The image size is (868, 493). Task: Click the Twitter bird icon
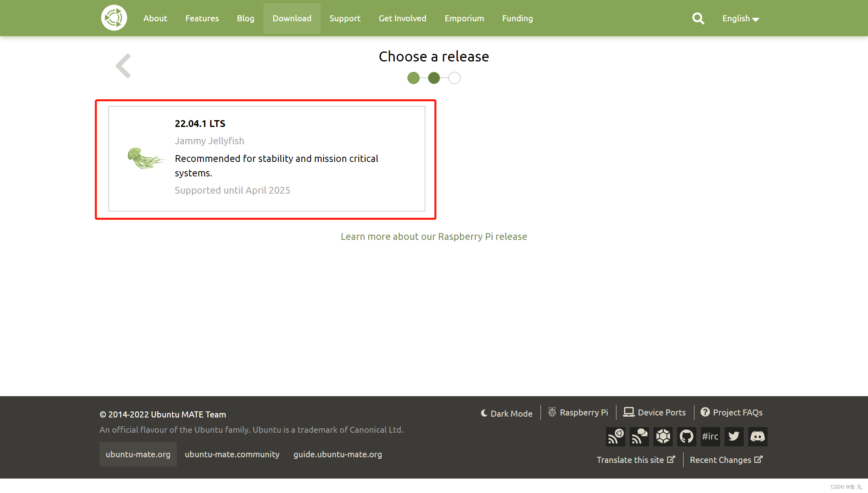click(x=734, y=436)
